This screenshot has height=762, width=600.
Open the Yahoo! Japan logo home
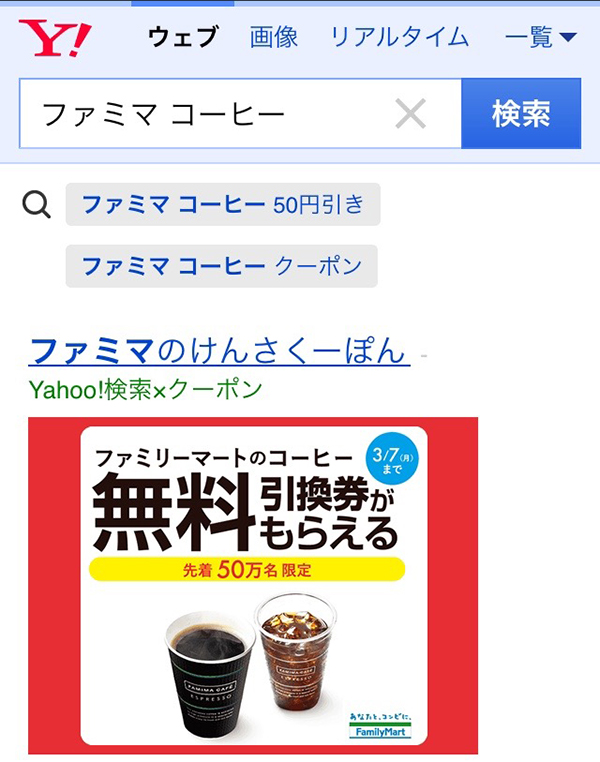tap(55, 38)
